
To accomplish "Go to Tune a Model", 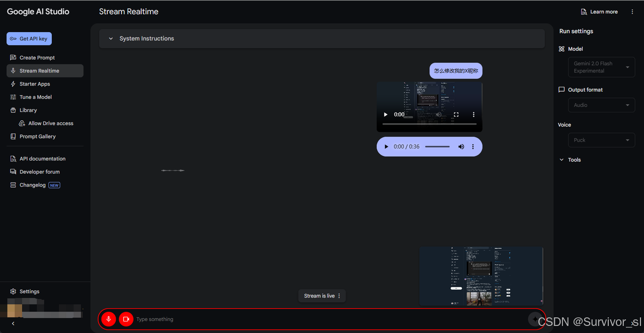I will (35, 97).
